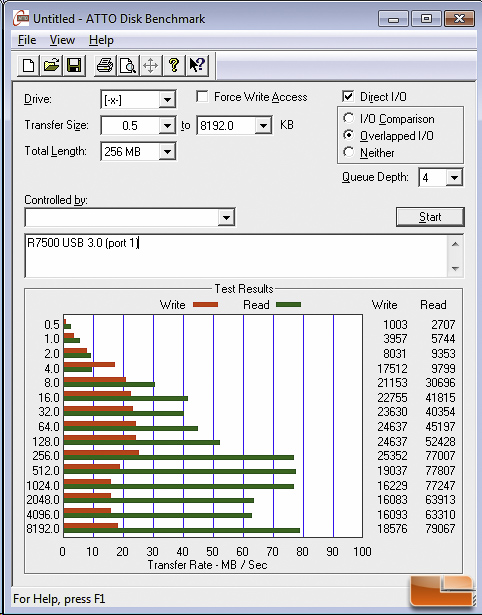The height and width of the screenshot is (615, 482).
Task: Activate the context help pointer icon
Action: (x=197, y=65)
